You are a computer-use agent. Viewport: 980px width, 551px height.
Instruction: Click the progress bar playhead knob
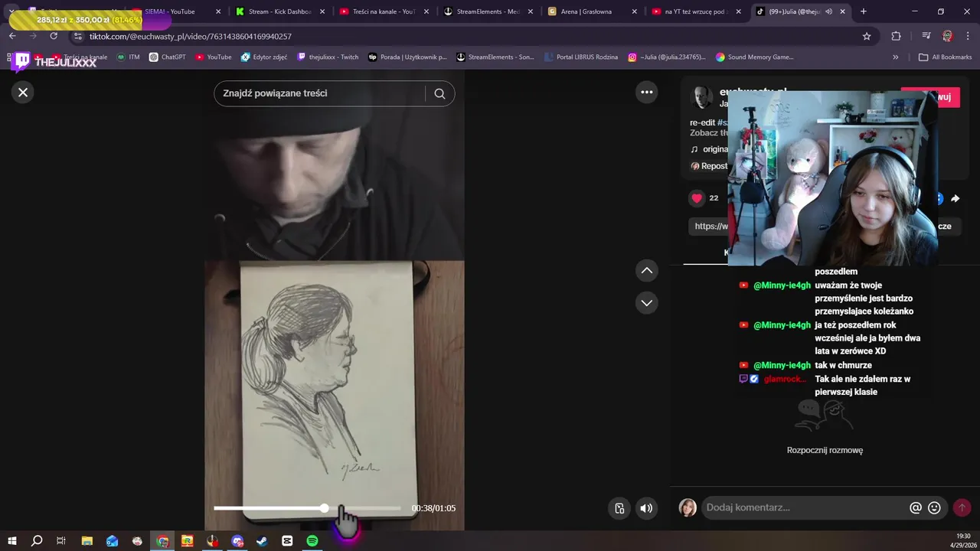[x=325, y=508]
